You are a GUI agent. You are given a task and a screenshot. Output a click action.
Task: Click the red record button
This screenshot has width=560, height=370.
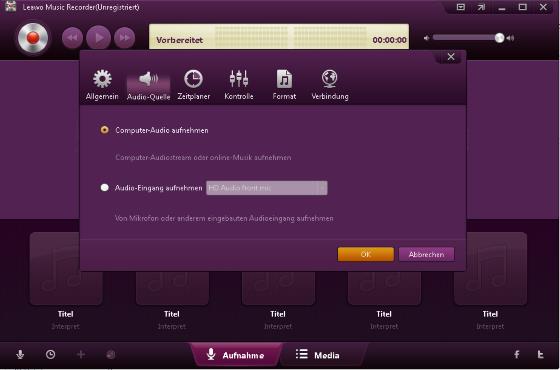point(33,38)
